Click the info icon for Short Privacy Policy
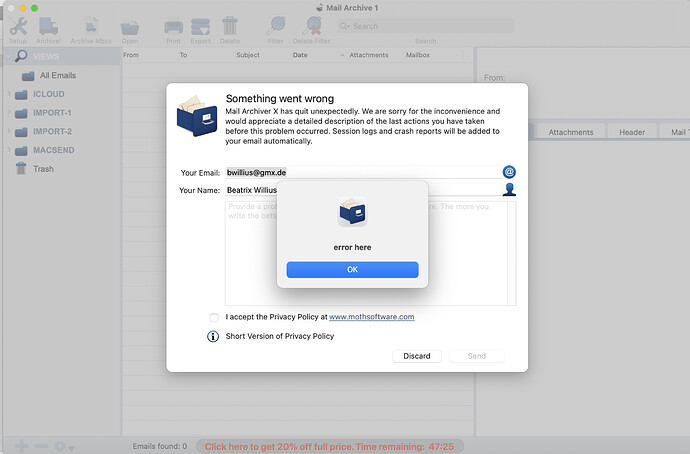690x454 pixels. pyautogui.click(x=213, y=337)
